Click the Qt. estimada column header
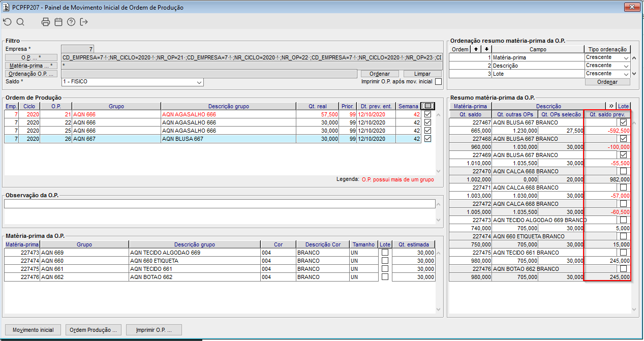Image resolution: width=644 pixels, height=341 pixels. (x=414, y=244)
